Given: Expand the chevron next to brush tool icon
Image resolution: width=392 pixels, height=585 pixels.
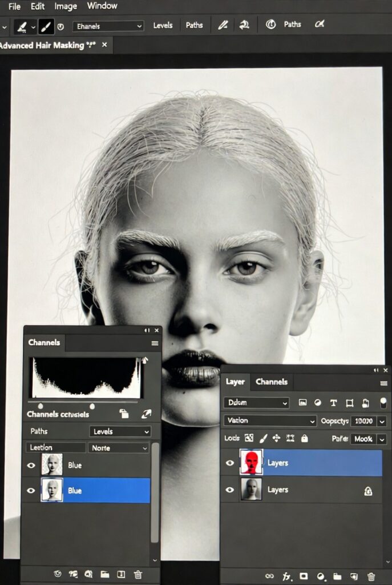Looking at the screenshot, I should pos(33,27).
